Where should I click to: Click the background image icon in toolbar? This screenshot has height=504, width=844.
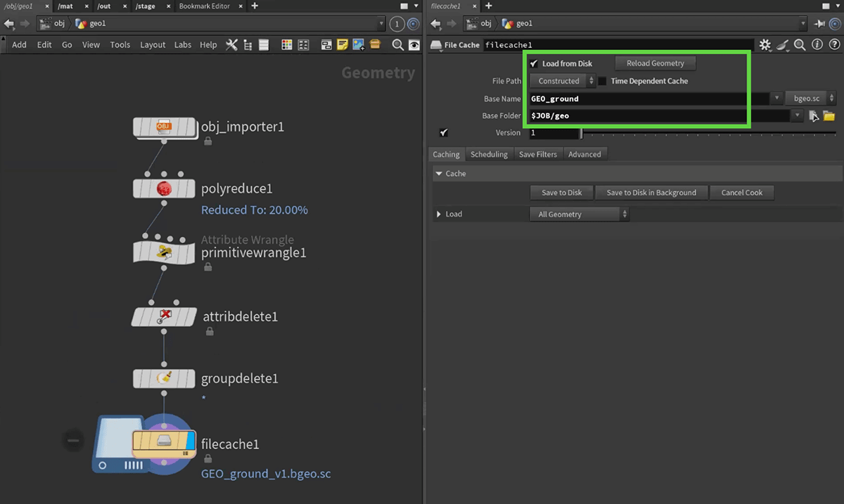click(x=359, y=45)
